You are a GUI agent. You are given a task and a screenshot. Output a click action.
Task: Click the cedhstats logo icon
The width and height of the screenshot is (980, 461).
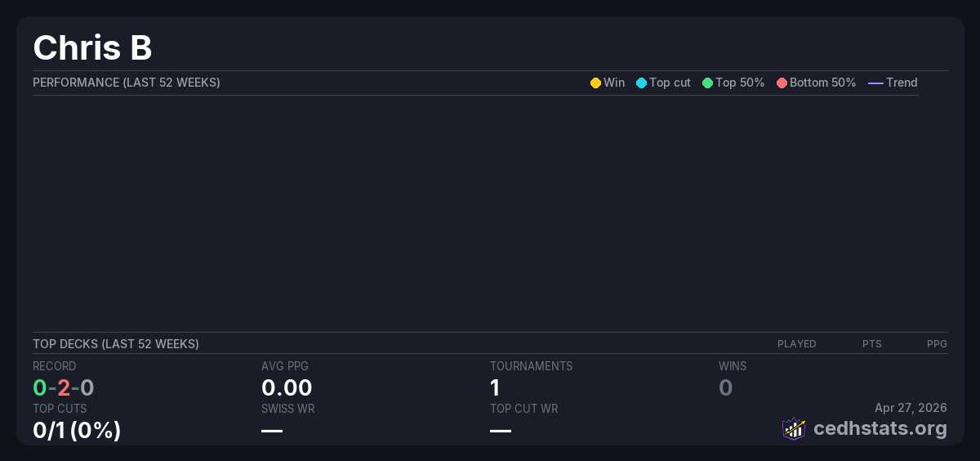tap(794, 428)
